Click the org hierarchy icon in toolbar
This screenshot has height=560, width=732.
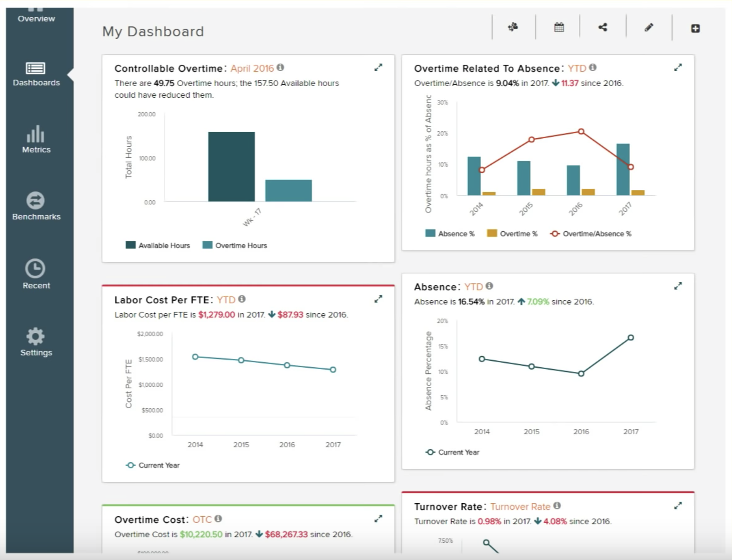pos(513,27)
